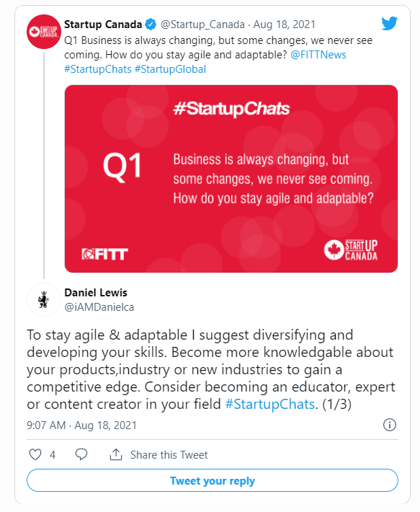Click the blue verified badge
Viewport: 420px width, 512px height.
point(151,25)
